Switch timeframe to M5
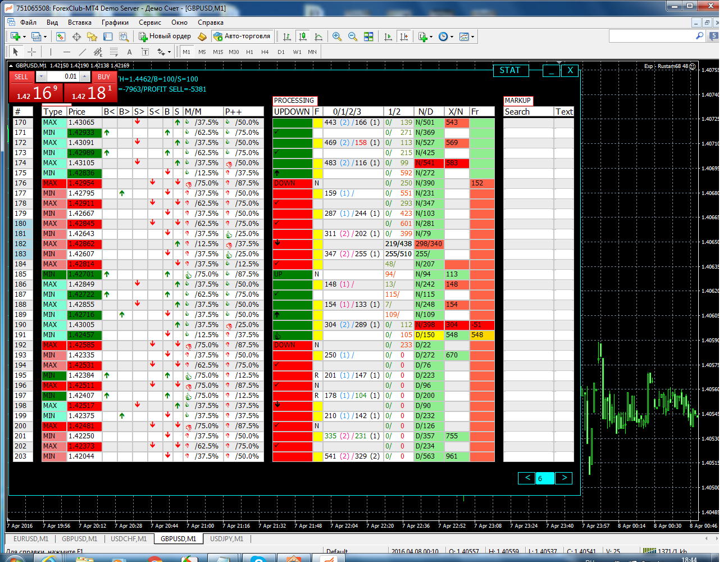 coord(202,52)
